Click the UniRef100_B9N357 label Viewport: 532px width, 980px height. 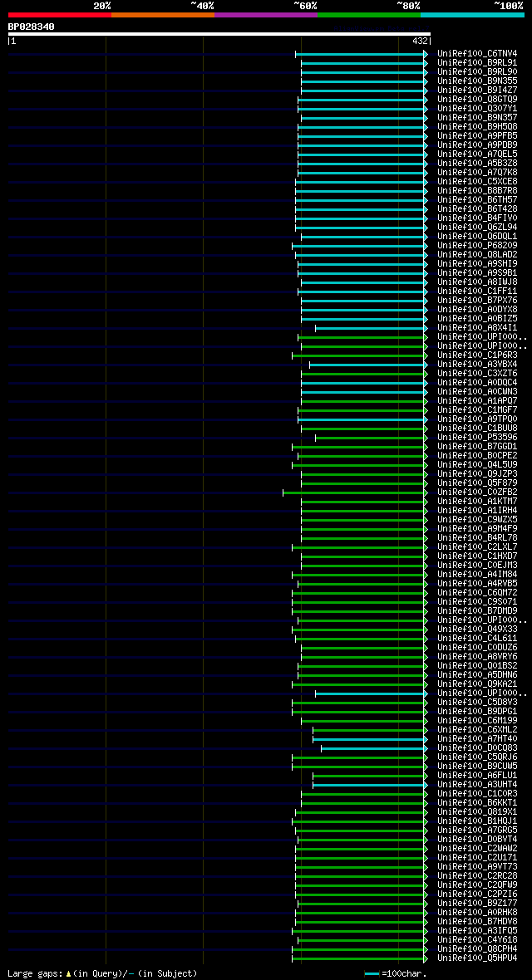(x=477, y=117)
